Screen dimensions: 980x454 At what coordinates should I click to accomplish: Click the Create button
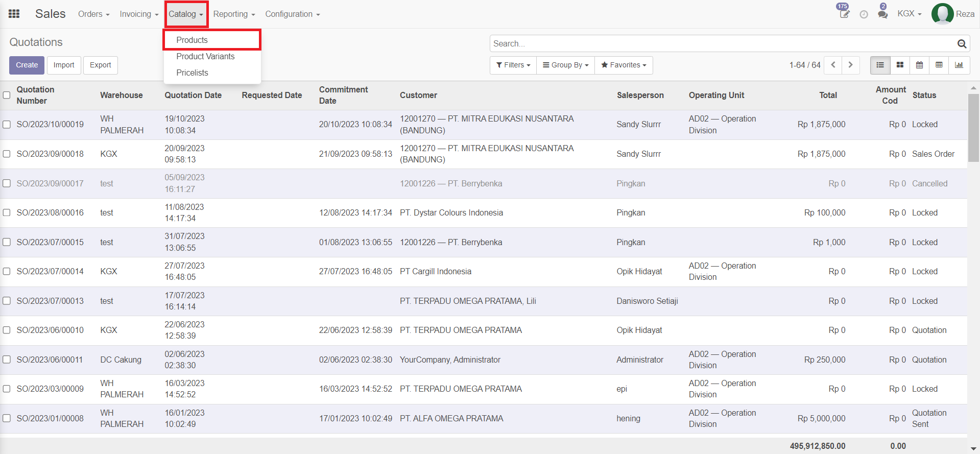(x=27, y=65)
